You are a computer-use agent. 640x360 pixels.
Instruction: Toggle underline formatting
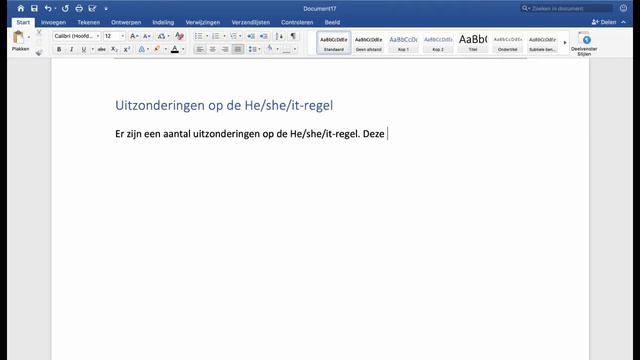click(x=84, y=49)
